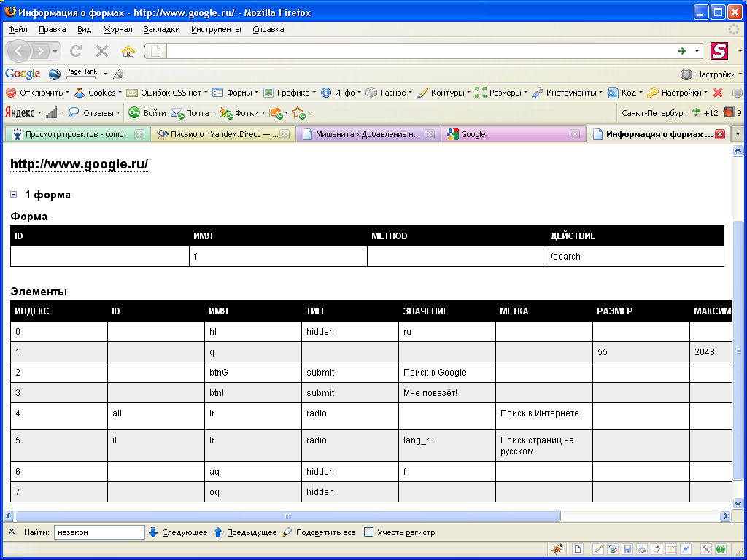The height and width of the screenshot is (560, 747).
Task: Click the 'Поиск в Google' table cell
Action: [447, 373]
